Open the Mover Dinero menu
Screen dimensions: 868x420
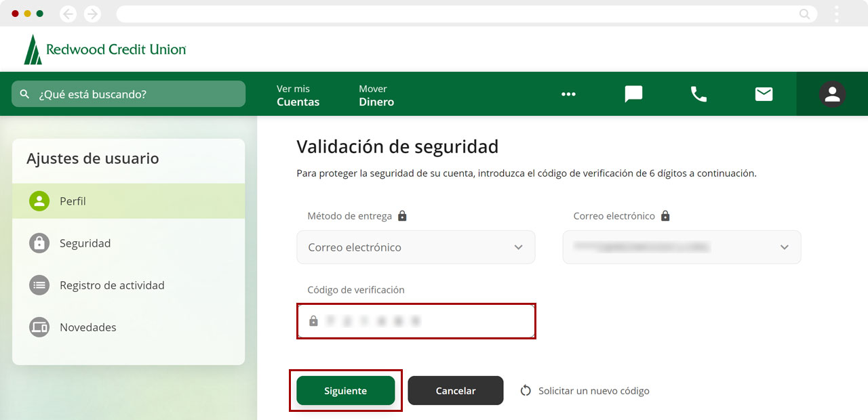376,96
